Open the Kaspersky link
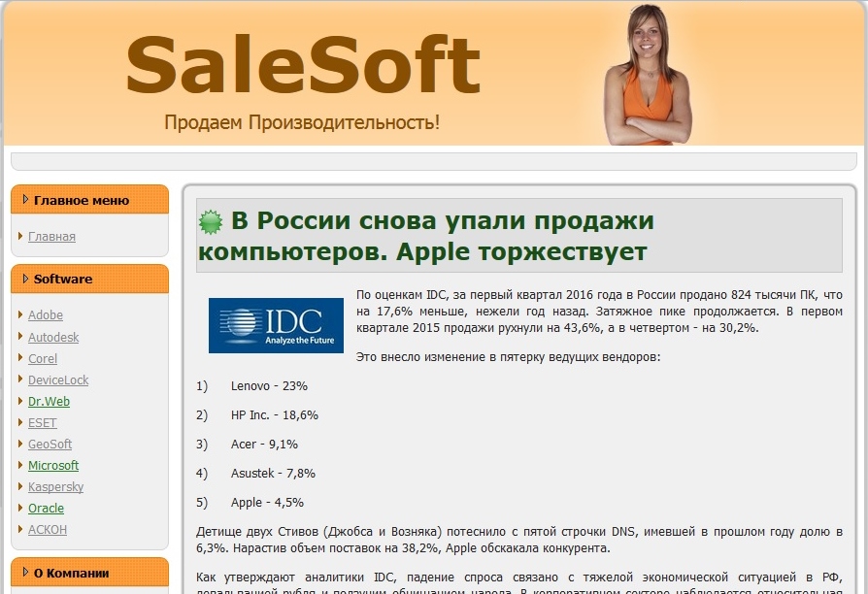Screen dimensions: 868x594 click(x=56, y=487)
